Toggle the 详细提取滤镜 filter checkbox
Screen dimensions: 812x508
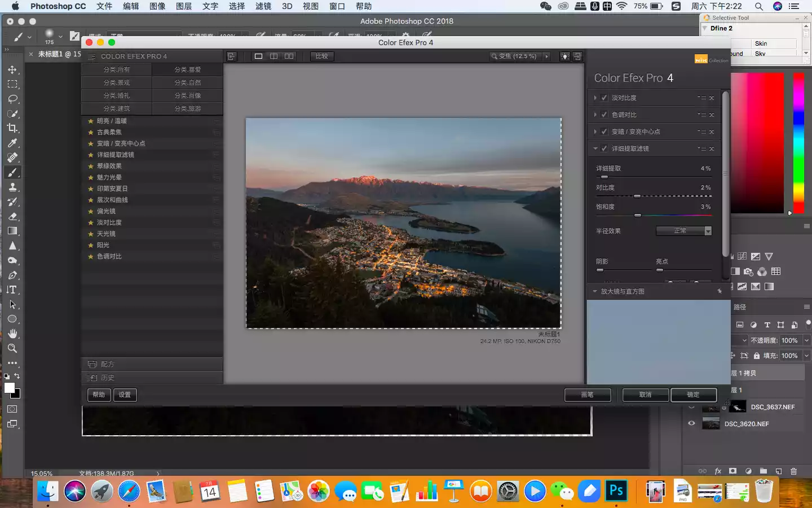[604, 148]
